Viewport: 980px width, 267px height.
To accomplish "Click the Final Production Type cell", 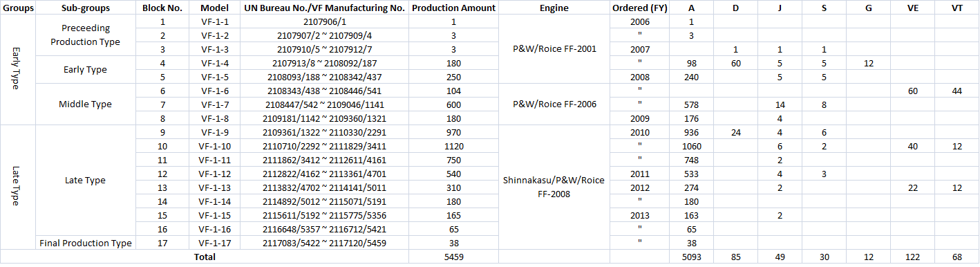I will pos(85,243).
